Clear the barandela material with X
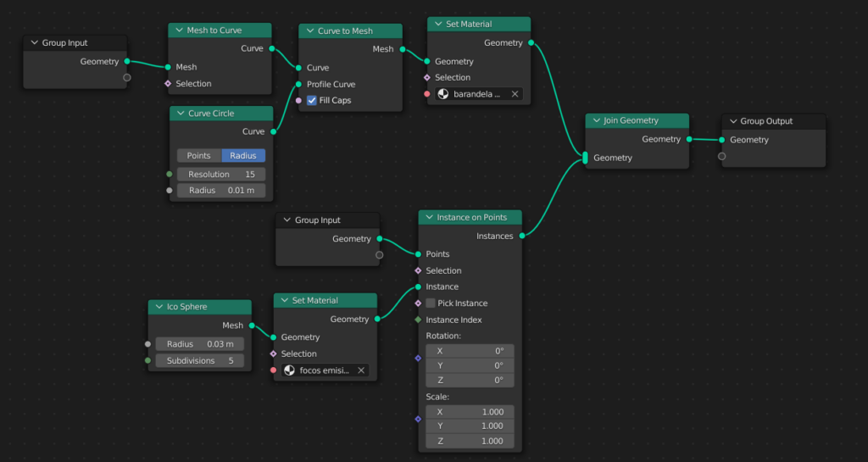The width and height of the screenshot is (868, 462). [514, 94]
